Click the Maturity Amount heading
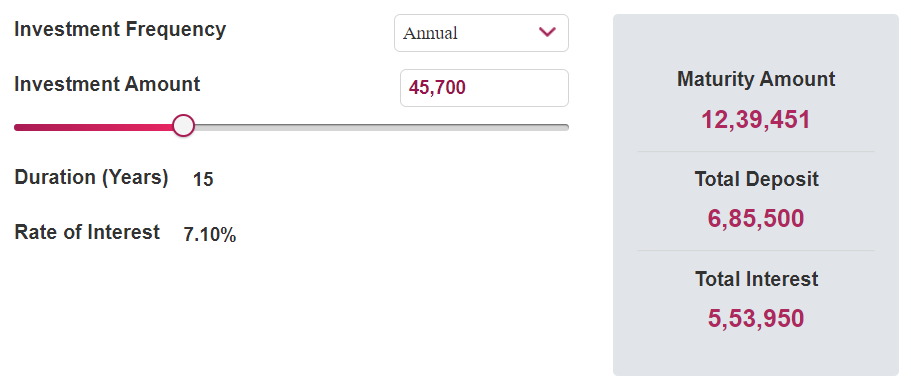The width and height of the screenshot is (911, 382). click(x=756, y=79)
